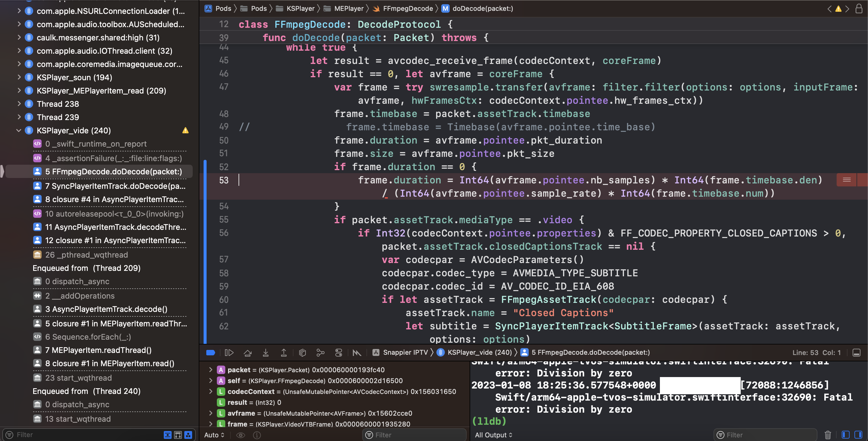Print description using the info icon
This screenshot has height=441, width=868.
(257, 435)
